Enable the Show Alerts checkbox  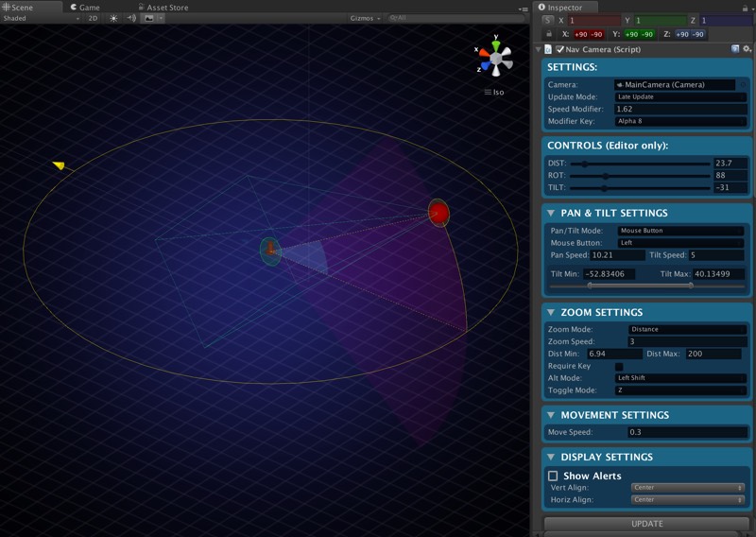(x=553, y=476)
